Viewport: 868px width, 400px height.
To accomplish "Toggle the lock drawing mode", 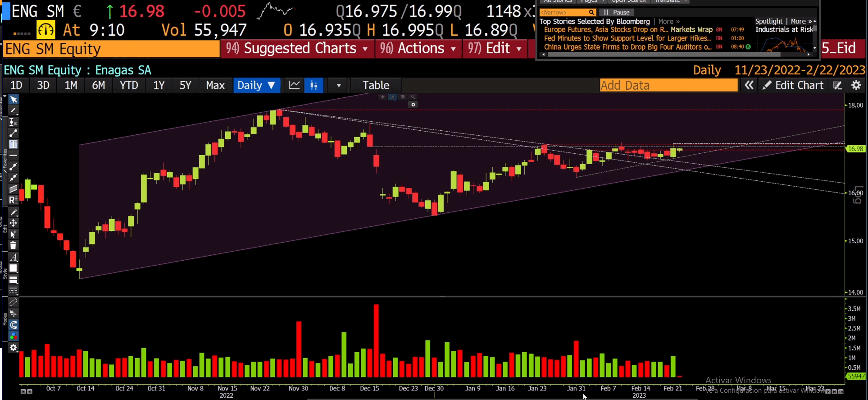I will point(14,314).
